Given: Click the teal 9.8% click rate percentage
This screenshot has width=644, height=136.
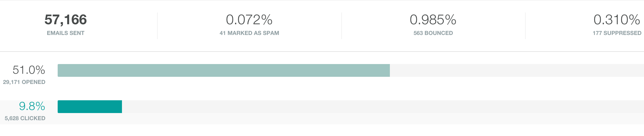Looking at the screenshot, I should [x=32, y=106].
